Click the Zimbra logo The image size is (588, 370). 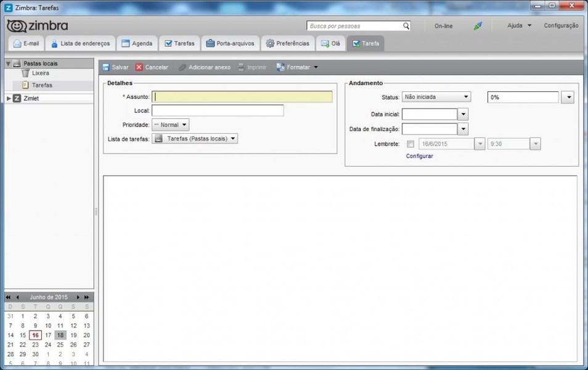[38, 25]
